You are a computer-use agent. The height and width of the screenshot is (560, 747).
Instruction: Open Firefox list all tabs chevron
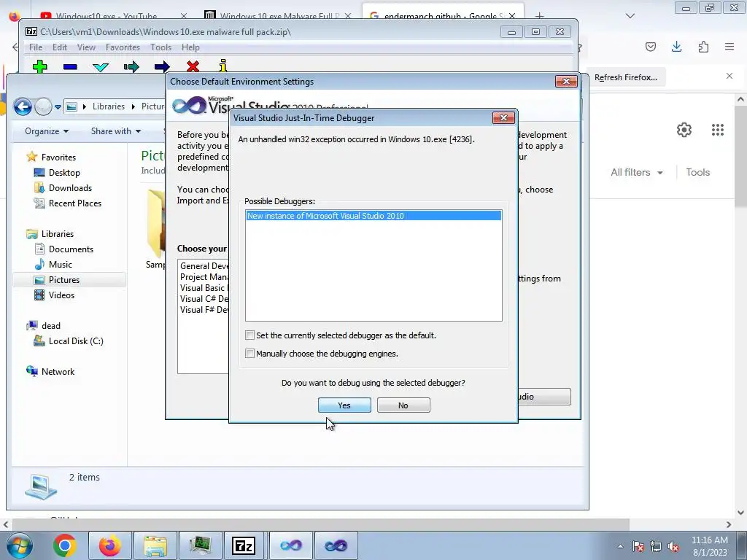pyautogui.click(x=630, y=16)
